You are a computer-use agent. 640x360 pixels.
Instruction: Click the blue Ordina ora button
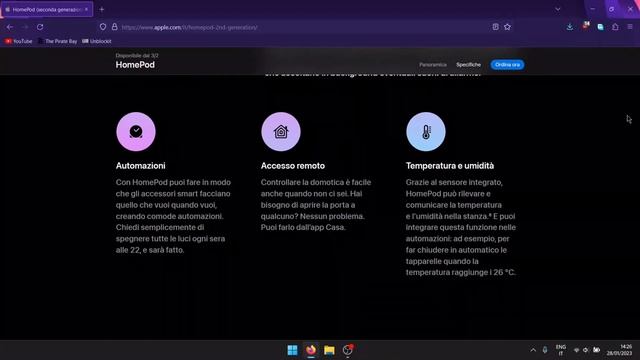pos(507,64)
